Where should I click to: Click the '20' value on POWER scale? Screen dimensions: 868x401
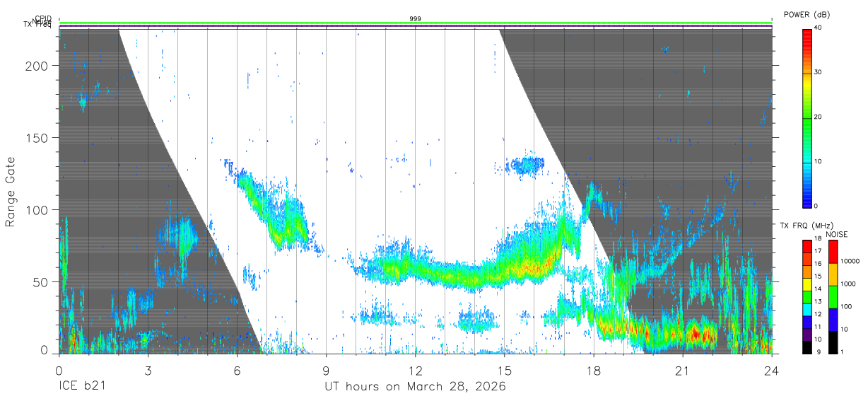pos(819,117)
